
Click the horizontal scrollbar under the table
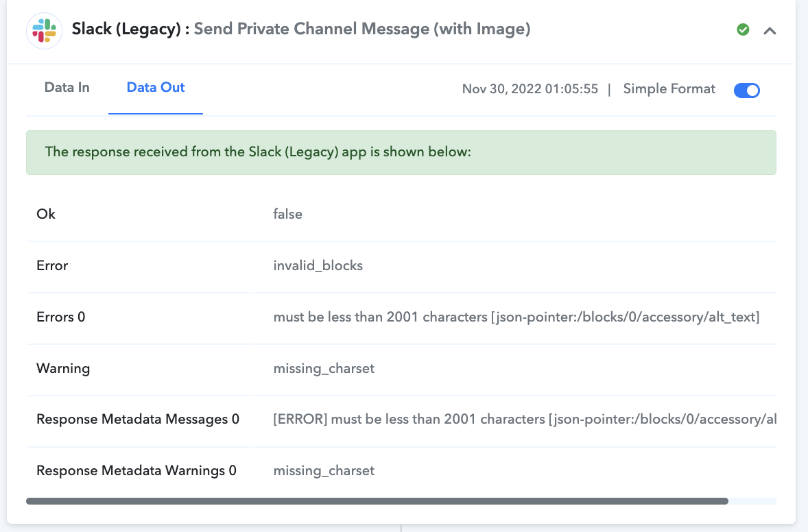377,501
